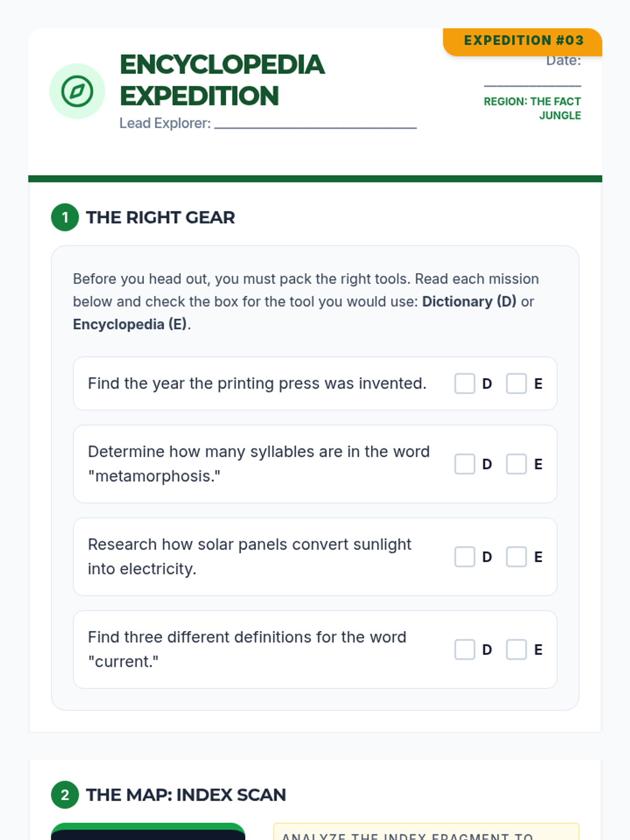
Task: Click "The Right Gear" section heading
Action: click(x=160, y=217)
